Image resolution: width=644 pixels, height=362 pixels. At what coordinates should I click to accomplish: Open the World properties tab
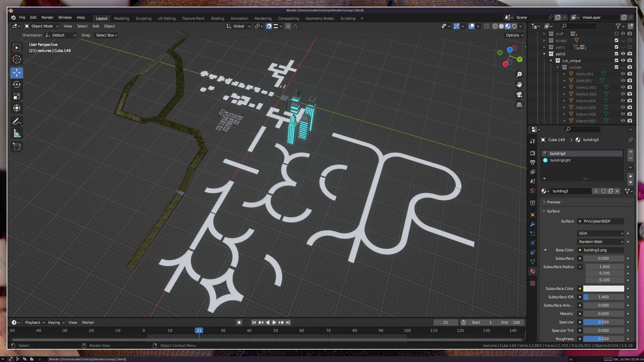[533, 191]
